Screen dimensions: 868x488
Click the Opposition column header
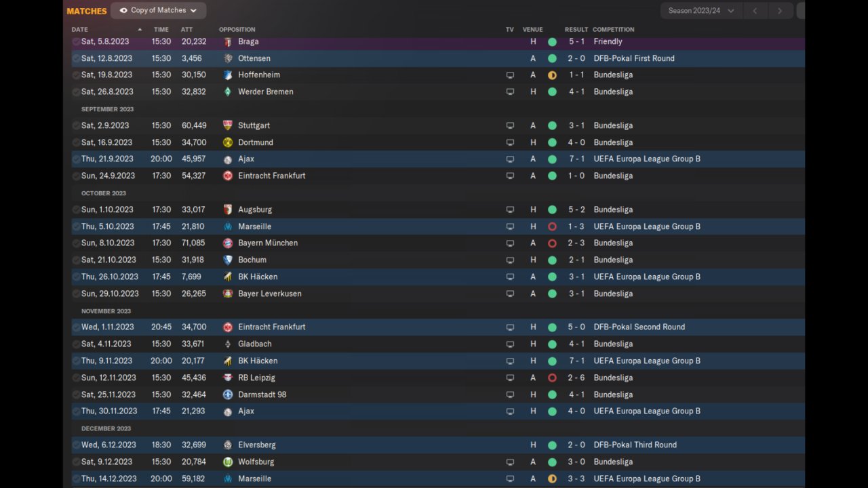click(237, 30)
